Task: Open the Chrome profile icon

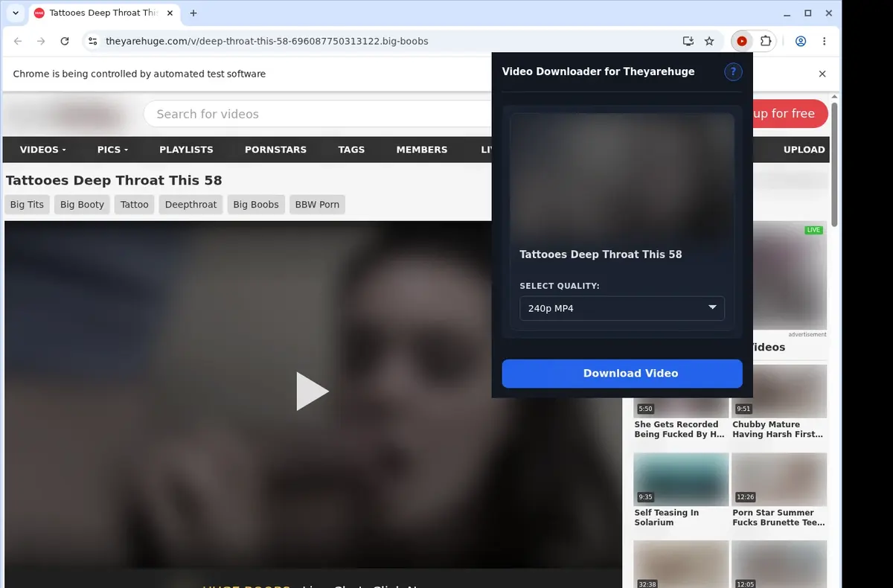Action: point(801,41)
